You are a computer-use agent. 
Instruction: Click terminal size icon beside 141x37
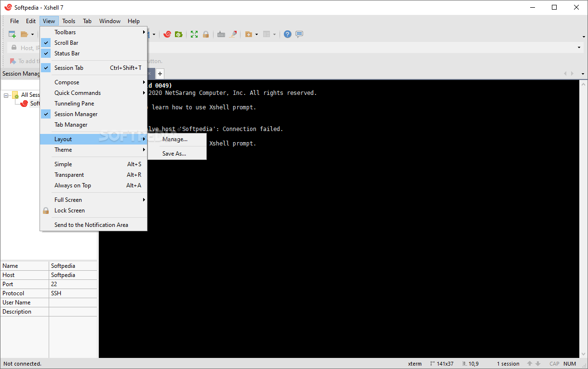pyautogui.click(x=433, y=364)
